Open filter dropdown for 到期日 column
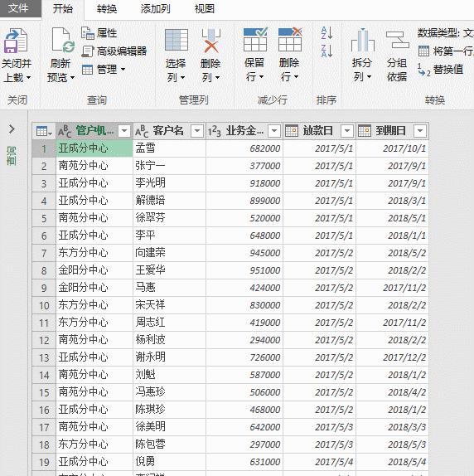 point(420,131)
